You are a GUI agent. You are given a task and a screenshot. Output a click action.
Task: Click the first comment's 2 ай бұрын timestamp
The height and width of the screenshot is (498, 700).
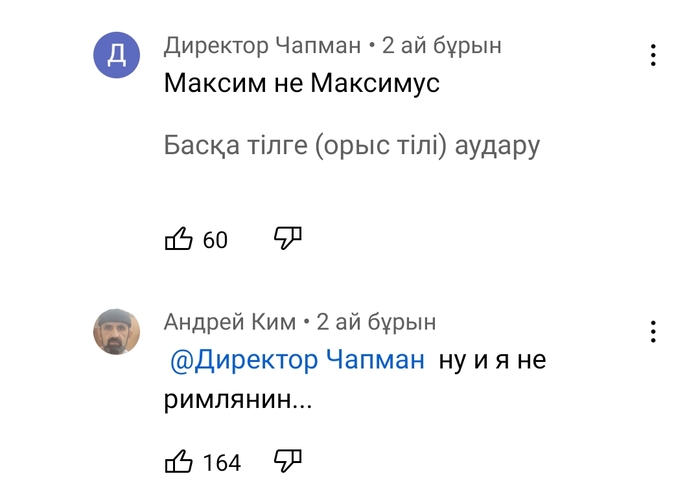point(442,46)
